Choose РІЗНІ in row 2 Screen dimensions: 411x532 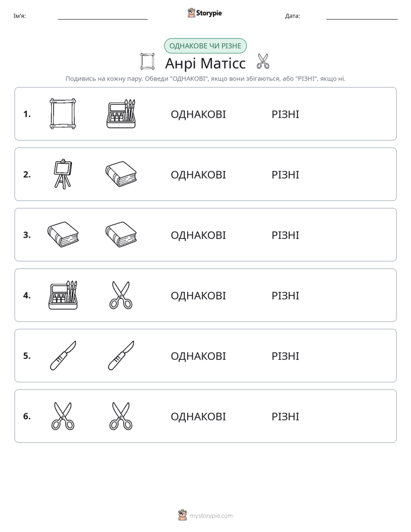point(285,174)
